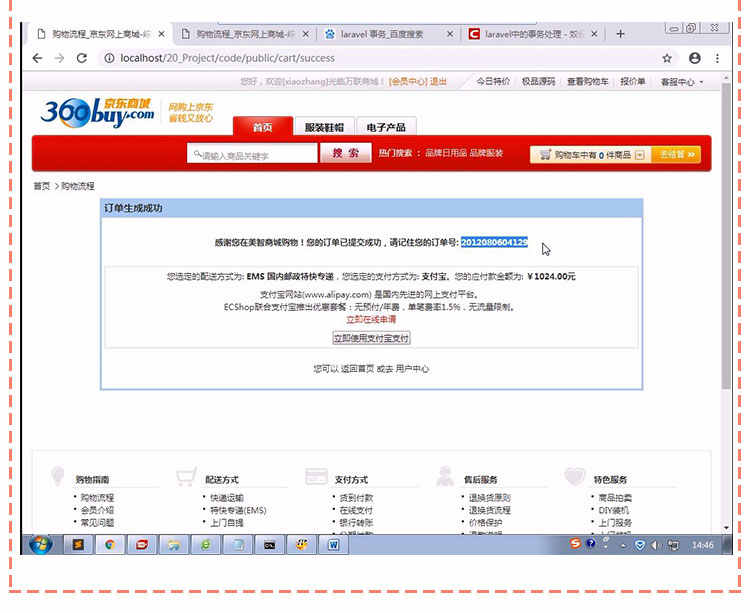Open footer link 价格保护
Screen dimensions: 750x613
tap(485, 523)
